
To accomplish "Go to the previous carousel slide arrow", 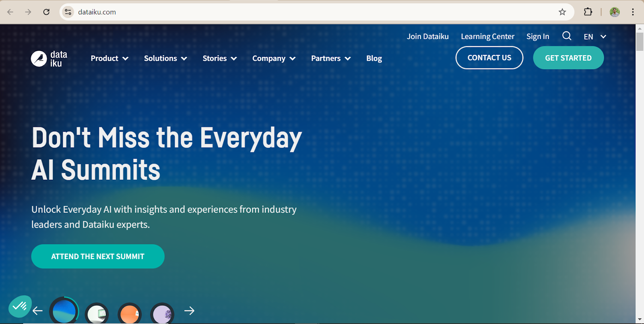I will pyautogui.click(x=38, y=311).
